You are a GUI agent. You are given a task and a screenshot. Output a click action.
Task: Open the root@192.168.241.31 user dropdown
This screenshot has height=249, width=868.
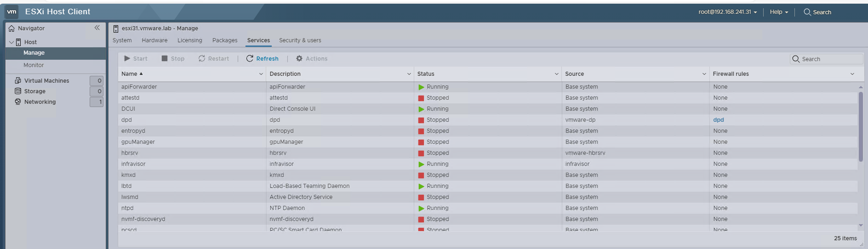point(727,12)
